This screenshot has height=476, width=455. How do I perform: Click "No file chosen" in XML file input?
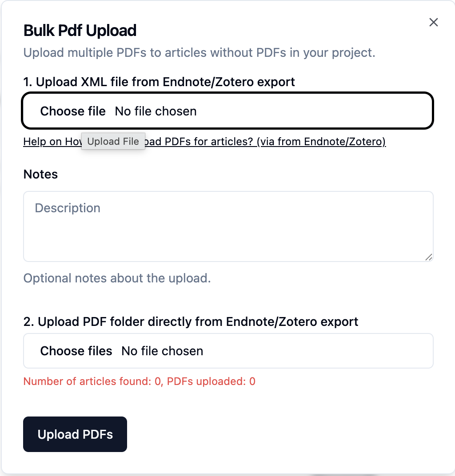[x=156, y=111]
